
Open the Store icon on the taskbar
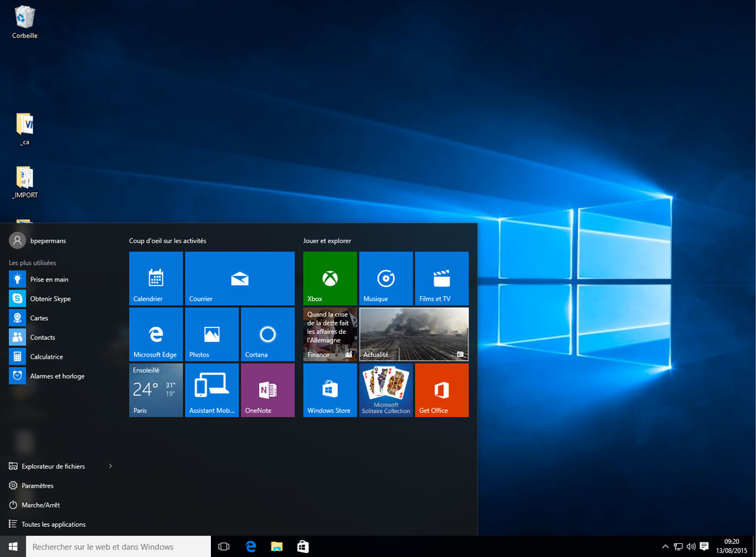tap(303, 547)
